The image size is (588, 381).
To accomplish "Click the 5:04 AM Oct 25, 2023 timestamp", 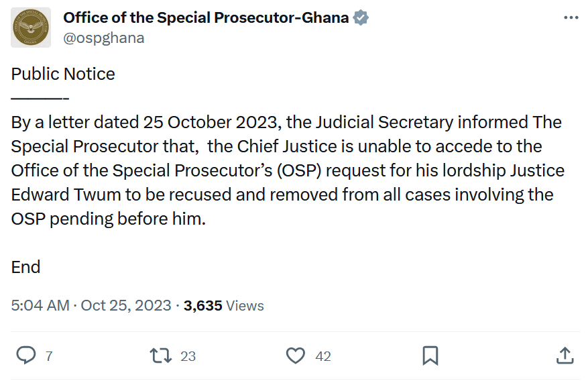I will 91,306.
